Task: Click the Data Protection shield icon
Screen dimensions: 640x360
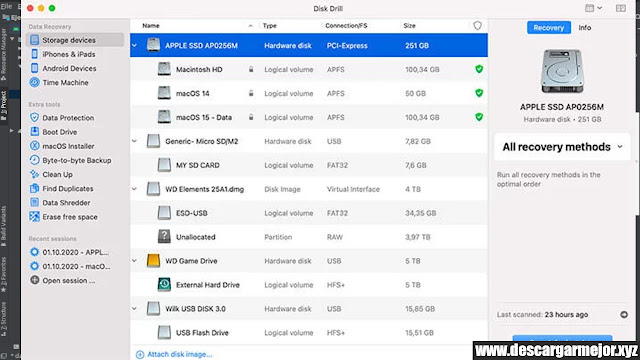Action: coord(35,118)
